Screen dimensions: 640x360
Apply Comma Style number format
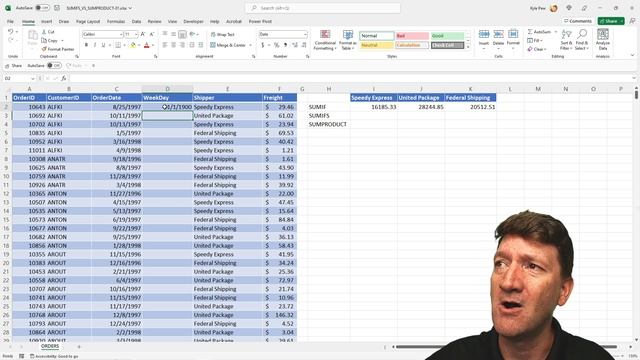285,45
